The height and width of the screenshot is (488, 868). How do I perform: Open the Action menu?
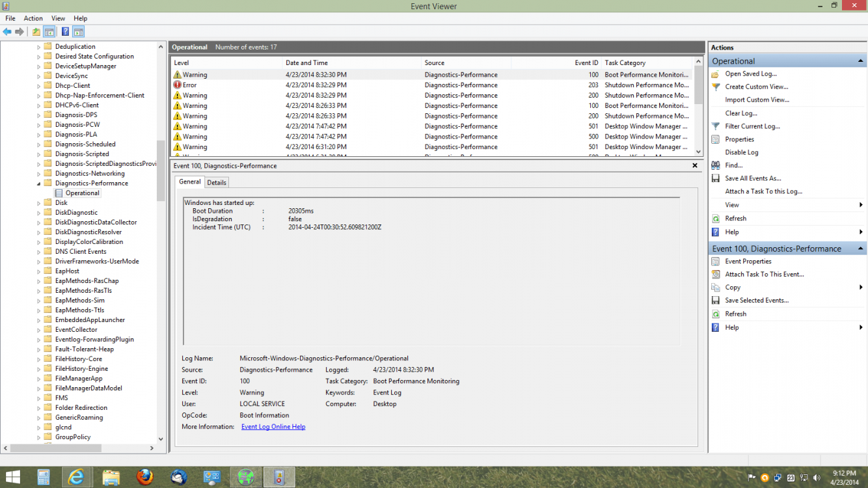point(33,18)
